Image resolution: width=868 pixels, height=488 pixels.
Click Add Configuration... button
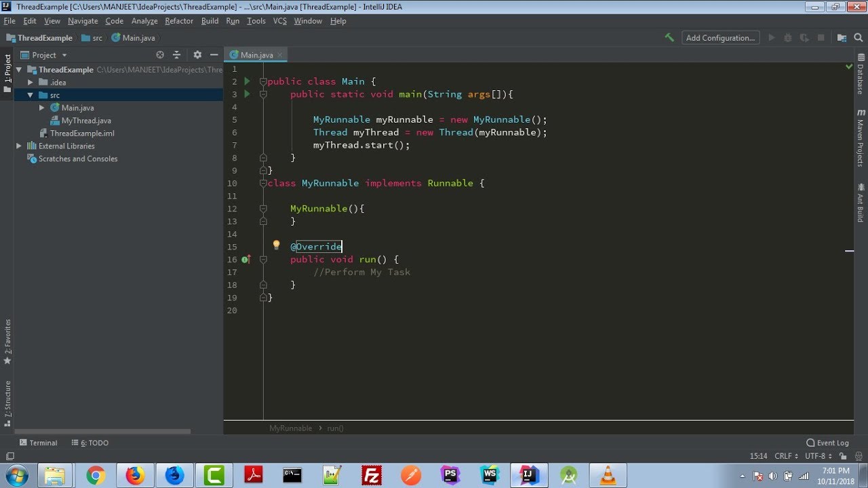[720, 38]
